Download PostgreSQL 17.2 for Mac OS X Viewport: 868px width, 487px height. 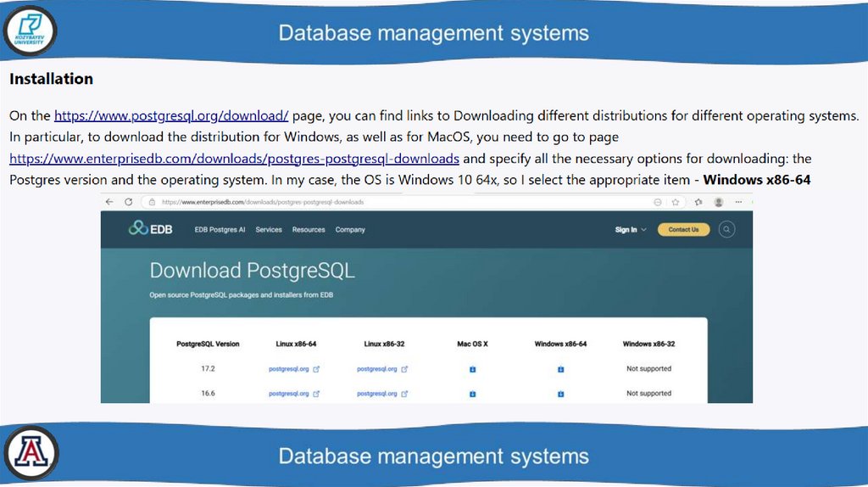[473, 369]
